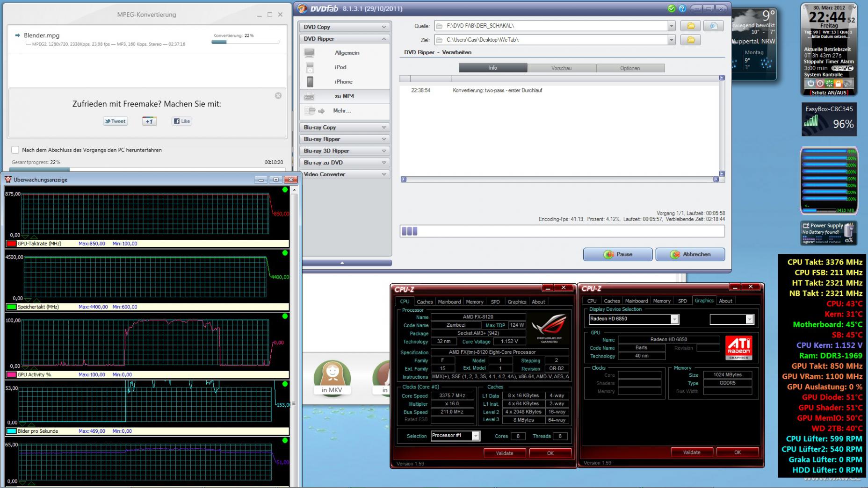Viewport: 868px width, 488px height.
Task: Click the disc image source button beside Quelle
Action: (x=714, y=26)
